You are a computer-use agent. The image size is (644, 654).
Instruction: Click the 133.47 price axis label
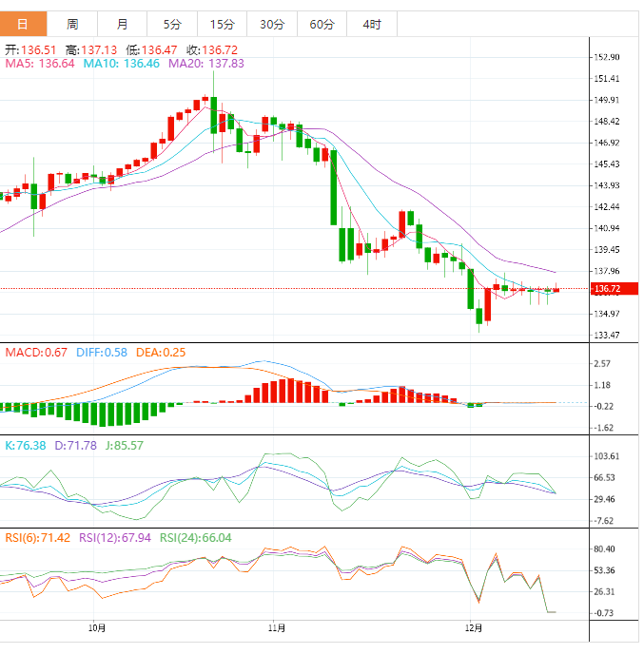(x=607, y=335)
